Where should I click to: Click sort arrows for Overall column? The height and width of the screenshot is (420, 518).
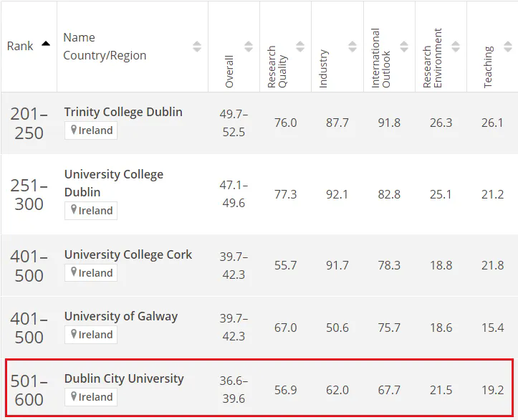coord(249,47)
